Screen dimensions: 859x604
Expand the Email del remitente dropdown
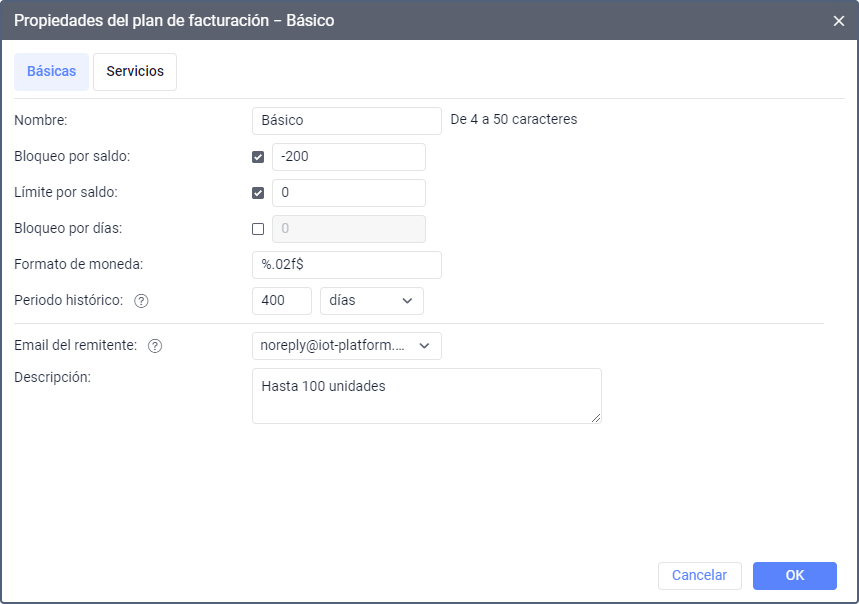click(347, 346)
